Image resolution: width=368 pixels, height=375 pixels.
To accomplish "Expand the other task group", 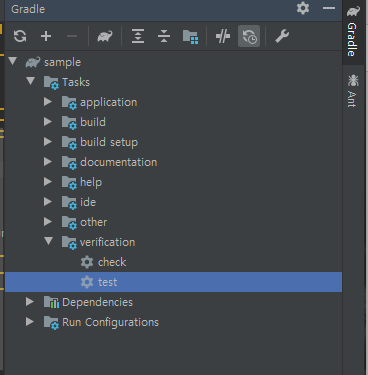I will coord(48,221).
